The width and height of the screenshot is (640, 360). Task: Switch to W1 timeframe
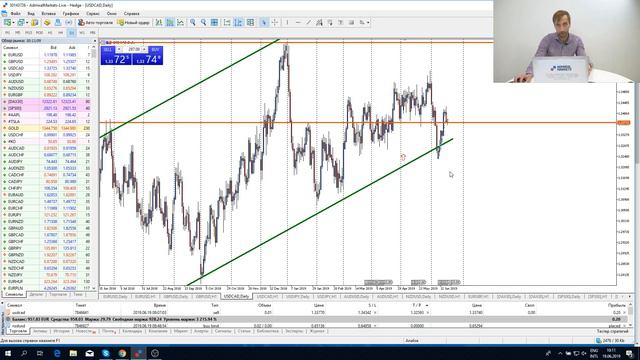[82, 32]
